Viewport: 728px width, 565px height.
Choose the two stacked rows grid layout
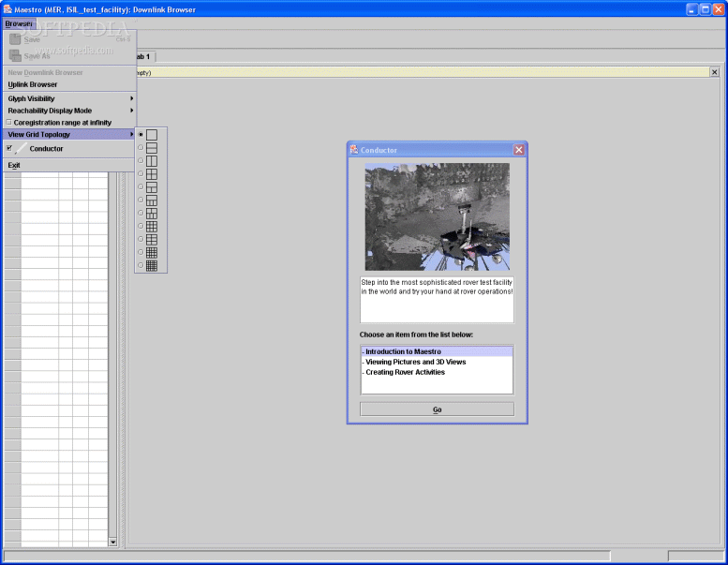pos(152,148)
